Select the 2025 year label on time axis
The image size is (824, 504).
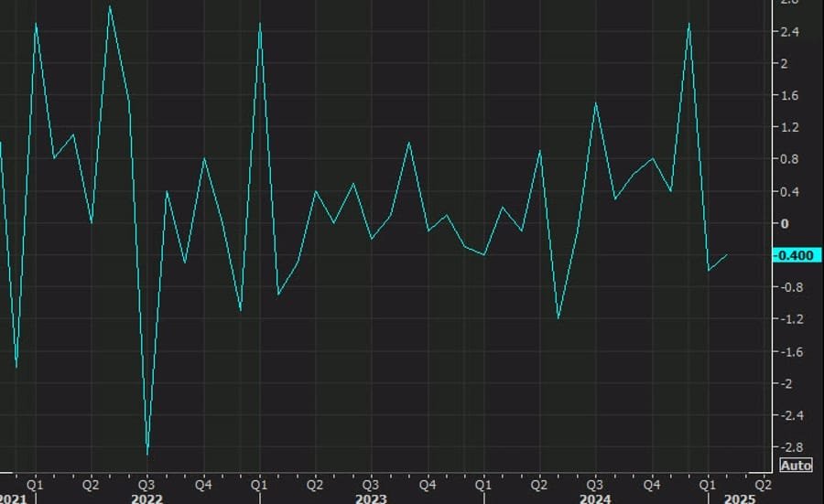739,499
